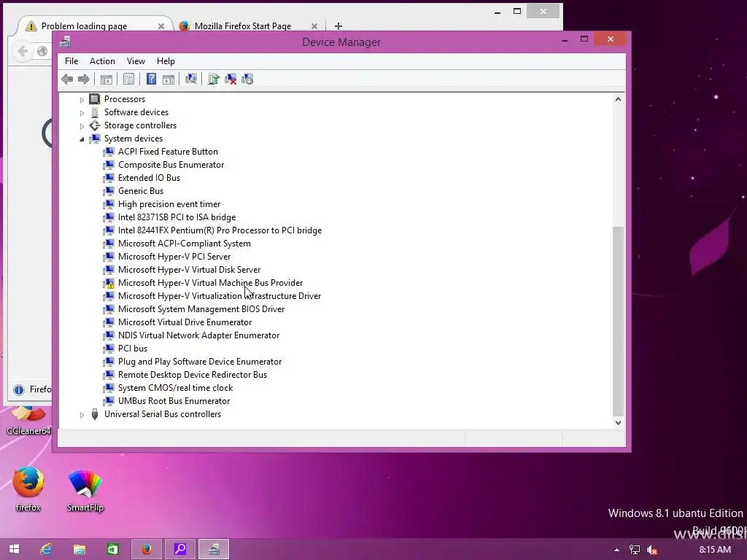Select NDIS Virtual Network Adapter Enumerator

(198, 335)
